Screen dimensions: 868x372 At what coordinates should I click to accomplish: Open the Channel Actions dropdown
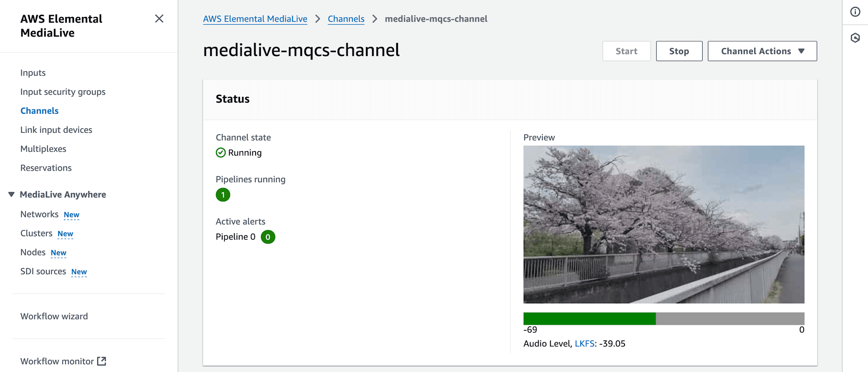[762, 51]
